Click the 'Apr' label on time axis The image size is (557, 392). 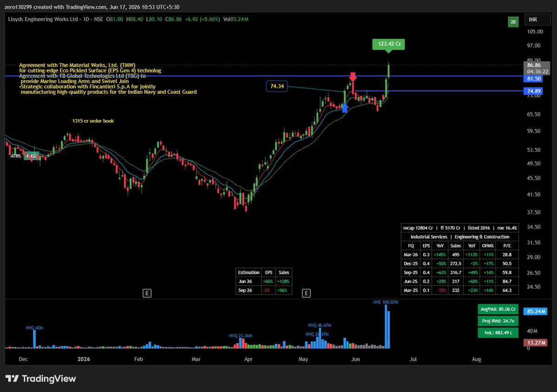point(248,359)
